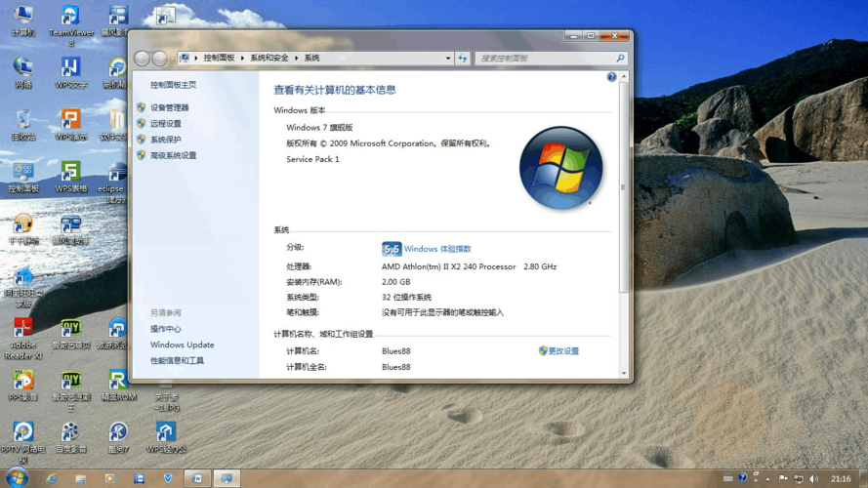This screenshot has height=488, width=868.
Task: Click the 控制面板 breadcrumb segment
Action: point(219,59)
